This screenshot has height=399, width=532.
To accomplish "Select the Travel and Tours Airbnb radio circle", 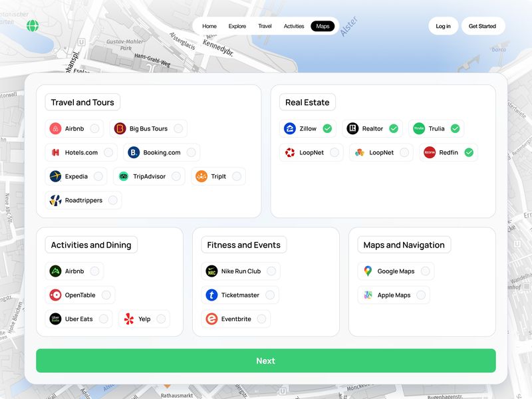I will (x=94, y=128).
